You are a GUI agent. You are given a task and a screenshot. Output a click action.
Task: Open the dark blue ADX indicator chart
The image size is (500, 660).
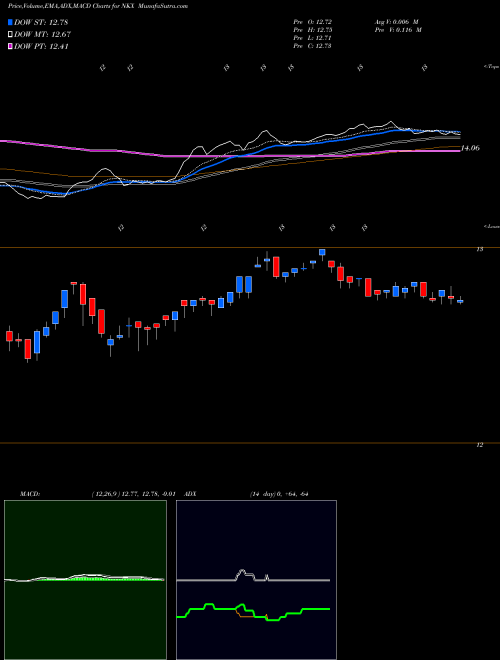pos(256,580)
